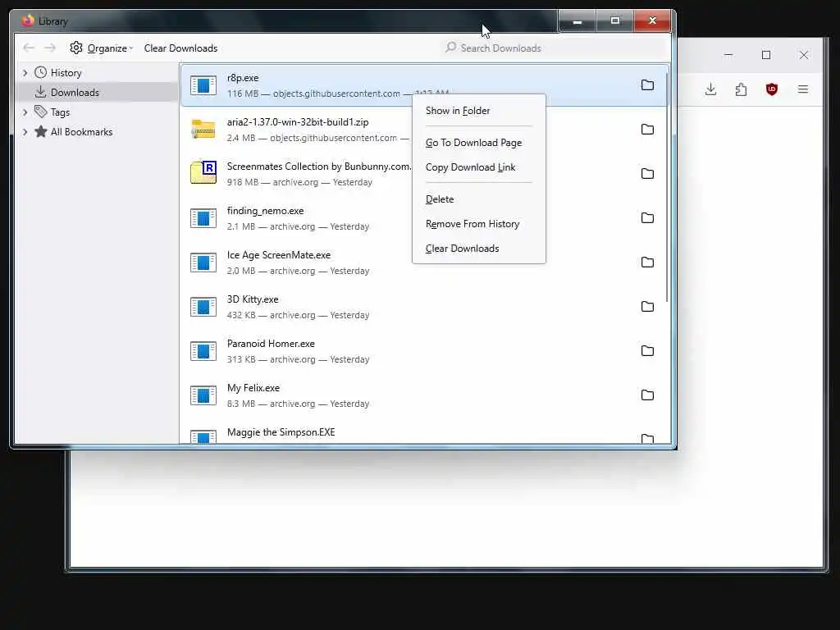The width and height of the screenshot is (840, 630).
Task: Expand the All Bookmarks tree node
Action: [25, 132]
